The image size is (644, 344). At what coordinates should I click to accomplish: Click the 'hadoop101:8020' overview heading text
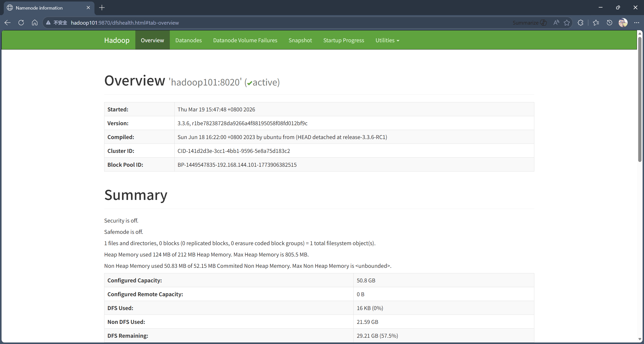[x=205, y=82]
